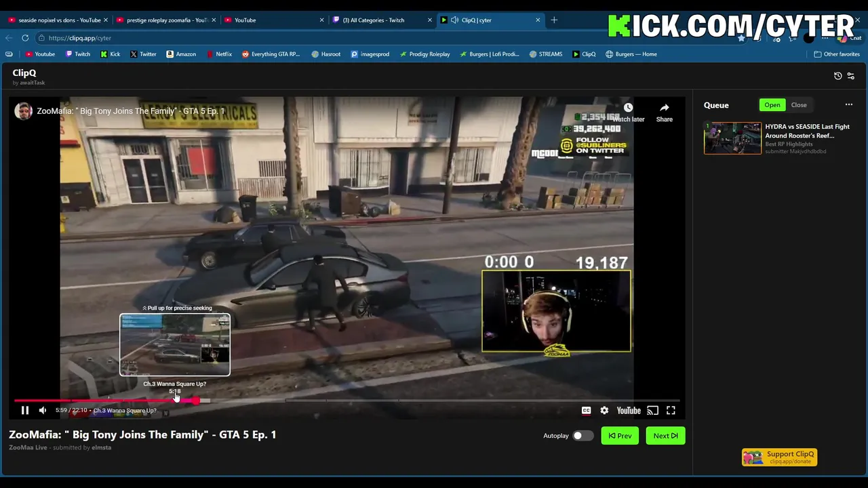The image size is (868, 488).
Task: Click the ClipQ logo heading
Action: [24, 73]
